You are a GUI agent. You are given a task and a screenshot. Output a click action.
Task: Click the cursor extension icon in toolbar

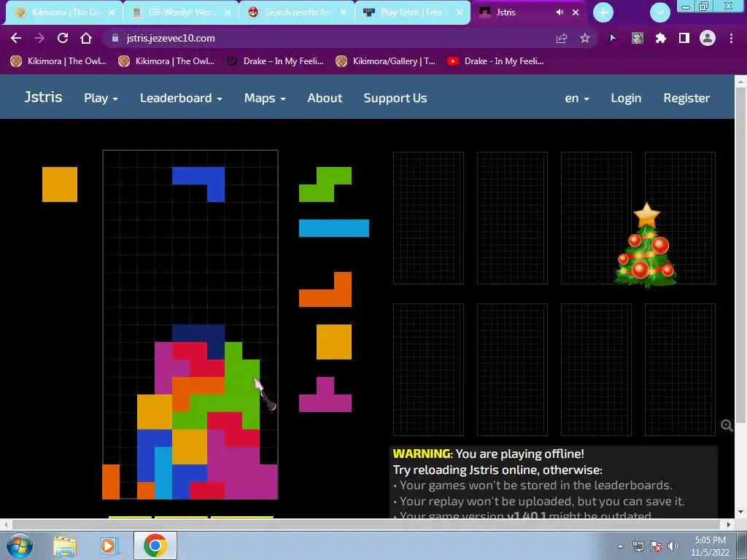click(613, 38)
